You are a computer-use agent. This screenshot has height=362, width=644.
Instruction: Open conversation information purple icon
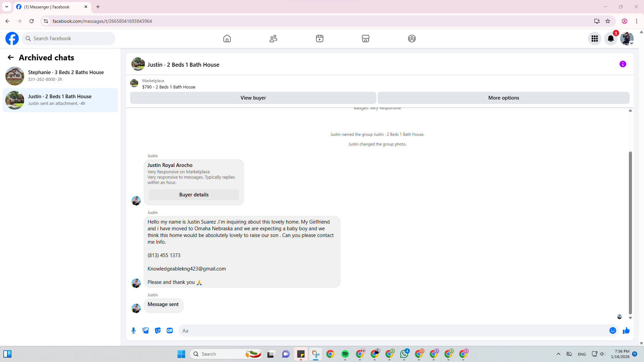click(x=623, y=64)
